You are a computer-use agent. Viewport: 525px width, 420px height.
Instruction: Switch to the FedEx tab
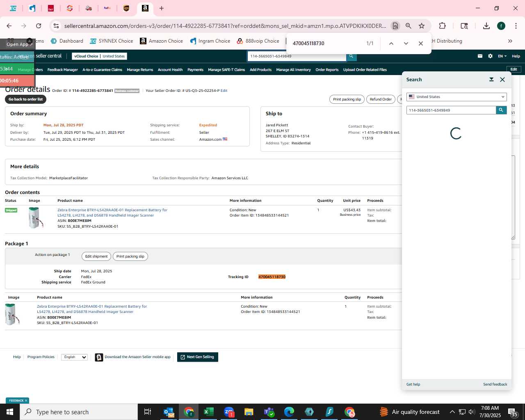(x=107, y=8)
